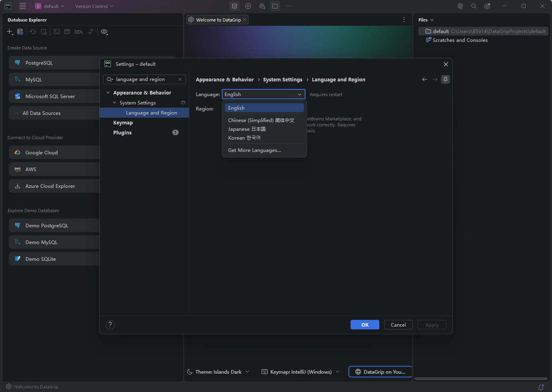Click the DataGrip on You... button
Viewport: 552px width, 392px height.
[x=380, y=372]
